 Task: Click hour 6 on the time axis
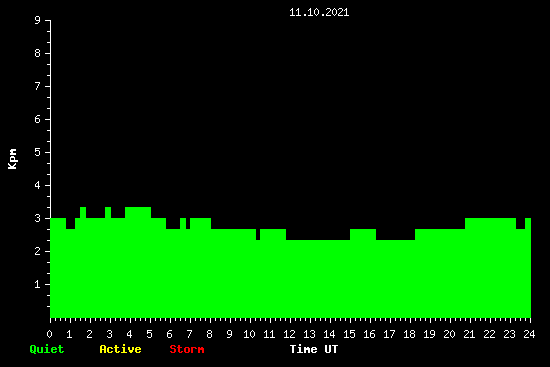click(169, 334)
